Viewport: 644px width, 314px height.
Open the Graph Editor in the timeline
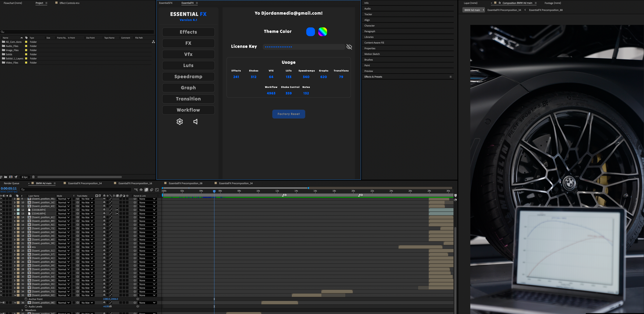coord(157,190)
